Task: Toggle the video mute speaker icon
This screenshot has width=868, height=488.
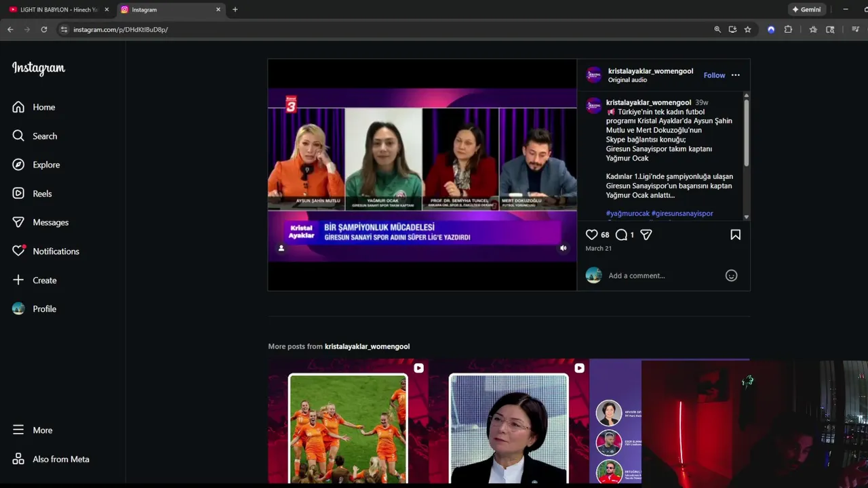Action: [x=563, y=248]
